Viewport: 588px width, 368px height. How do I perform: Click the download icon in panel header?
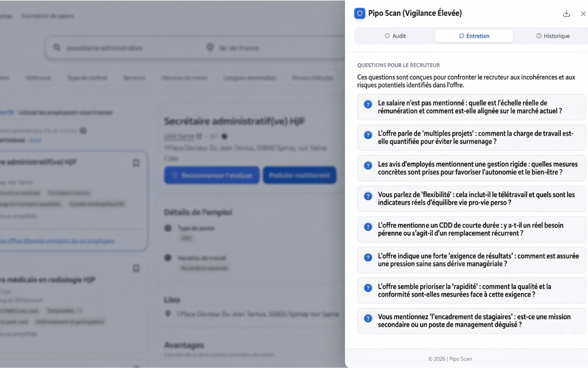(566, 14)
